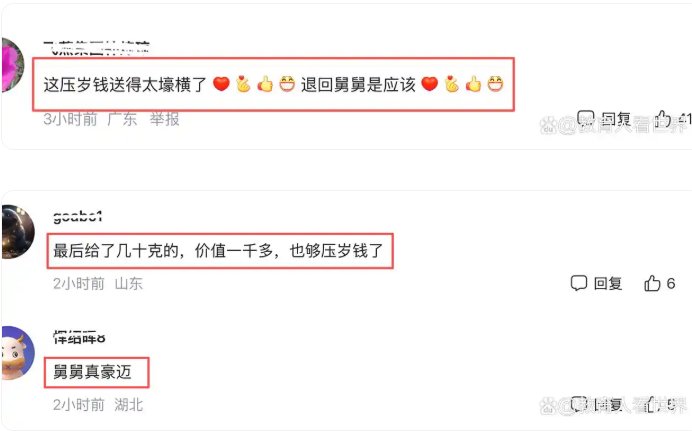
Task: Click the 3小时前 timestamp on the first comment
Action: [70, 119]
